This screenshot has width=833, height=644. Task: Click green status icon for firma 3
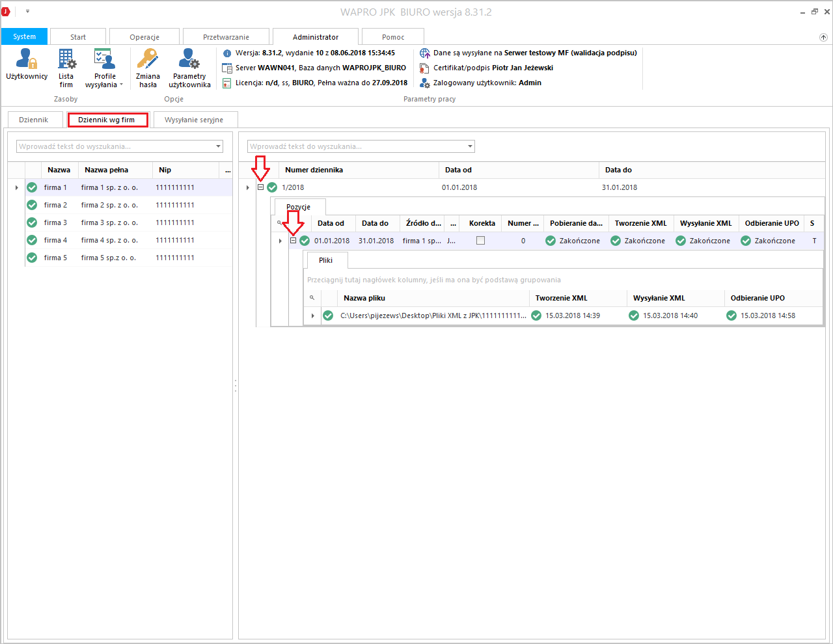pos(32,222)
